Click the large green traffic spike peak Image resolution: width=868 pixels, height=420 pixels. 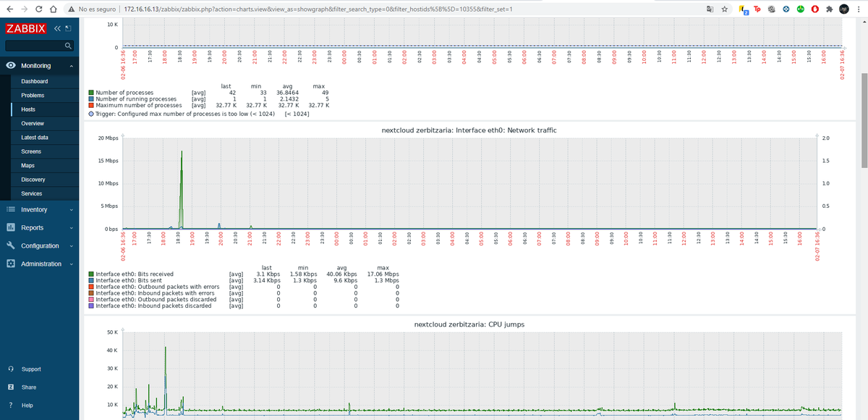[181, 152]
